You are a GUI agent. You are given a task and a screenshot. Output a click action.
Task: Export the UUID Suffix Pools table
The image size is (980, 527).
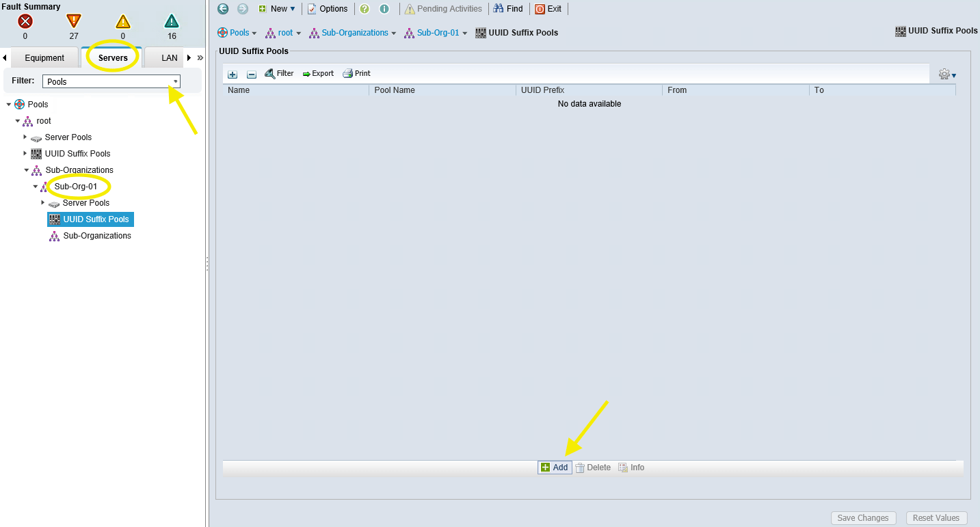pyautogui.click(x=317, y=73)
